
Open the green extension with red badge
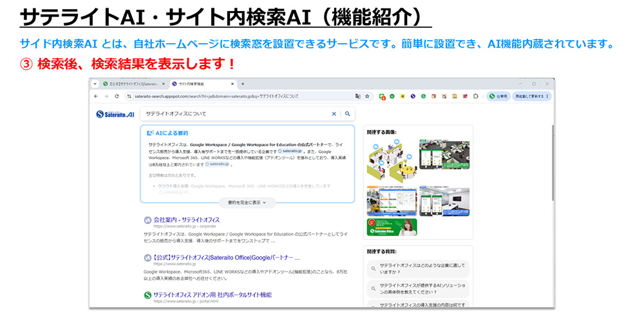382,97
